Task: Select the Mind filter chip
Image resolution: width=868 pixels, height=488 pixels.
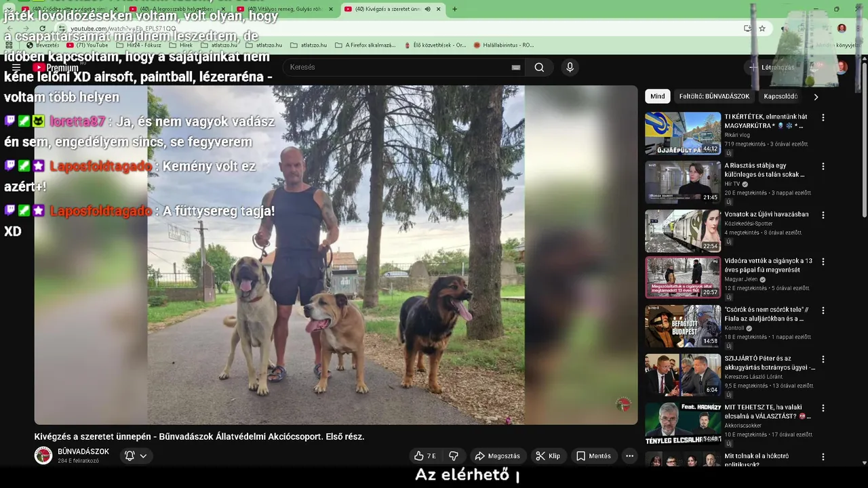Action: click(658, 96)
